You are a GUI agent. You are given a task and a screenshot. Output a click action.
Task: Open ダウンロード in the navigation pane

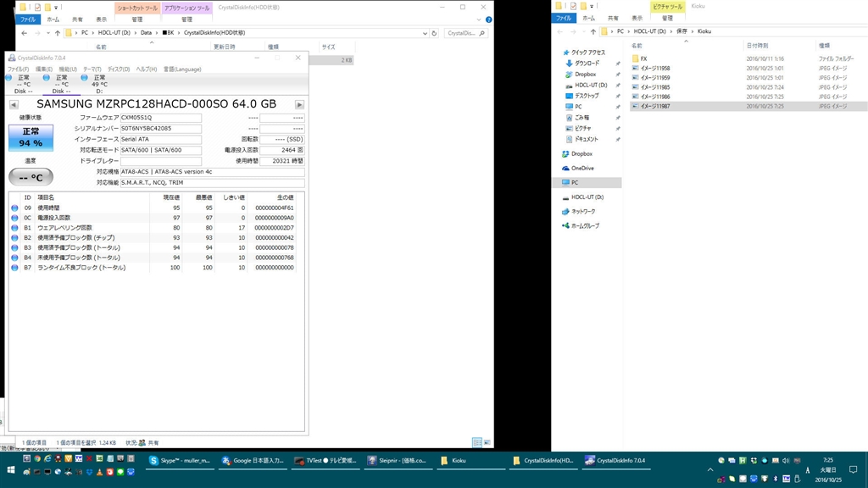(587, 64)
